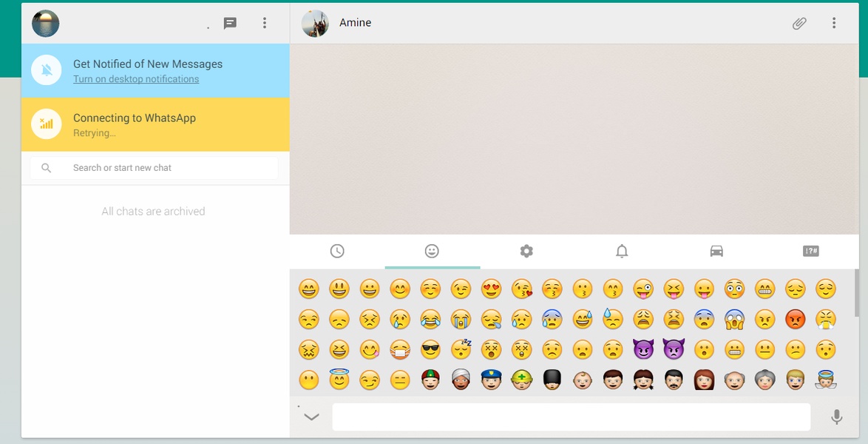Screen dimensions: 868x444
Task: Open the new chat icon
Action: pos(230,23)
